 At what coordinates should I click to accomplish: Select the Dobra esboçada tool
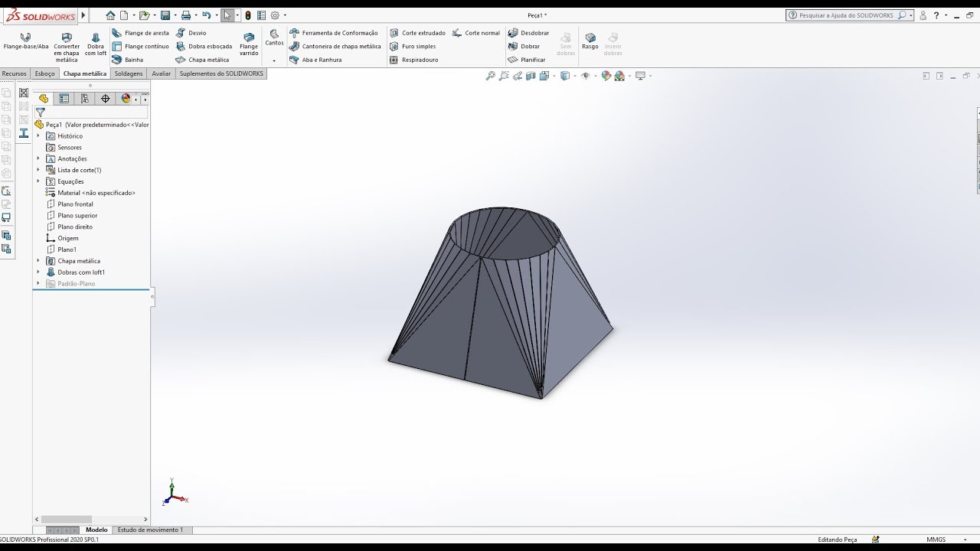tap(204, 46)
